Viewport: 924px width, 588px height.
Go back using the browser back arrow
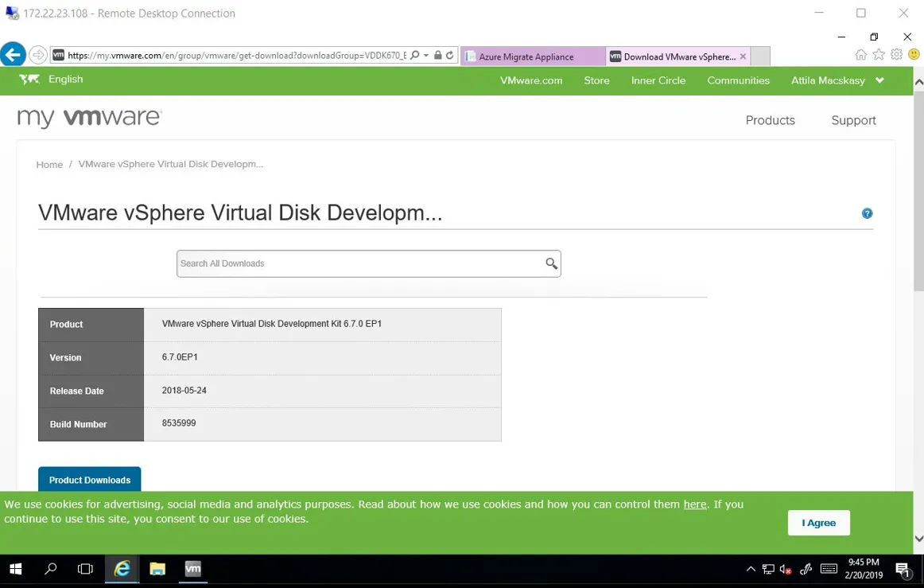(13, 54)
